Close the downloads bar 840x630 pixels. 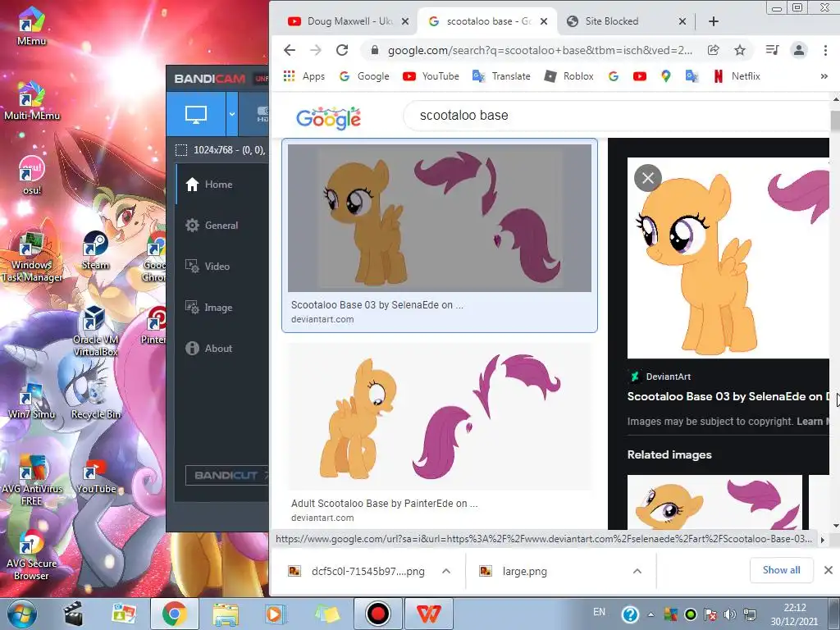(828, 570)
